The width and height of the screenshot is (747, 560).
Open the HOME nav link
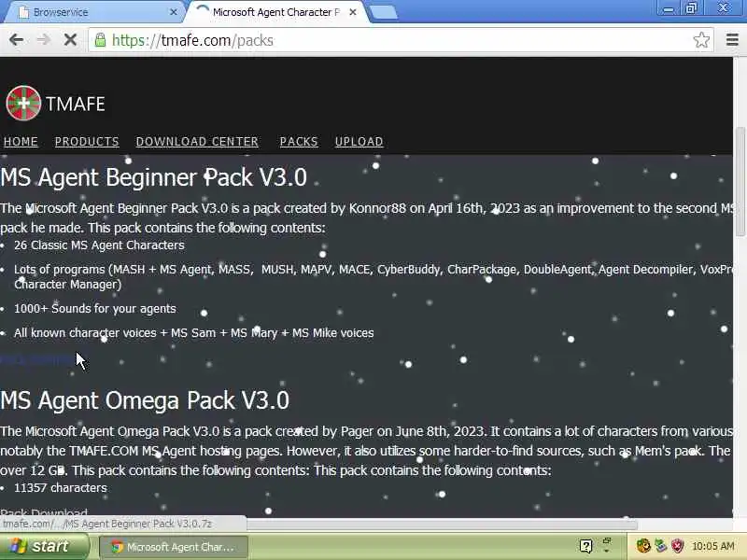point(21,142)
